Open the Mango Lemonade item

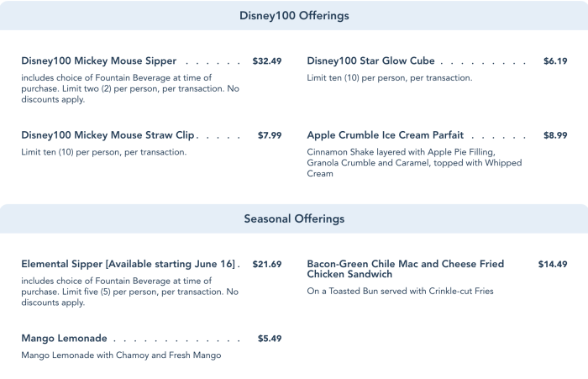click(64, 339)
